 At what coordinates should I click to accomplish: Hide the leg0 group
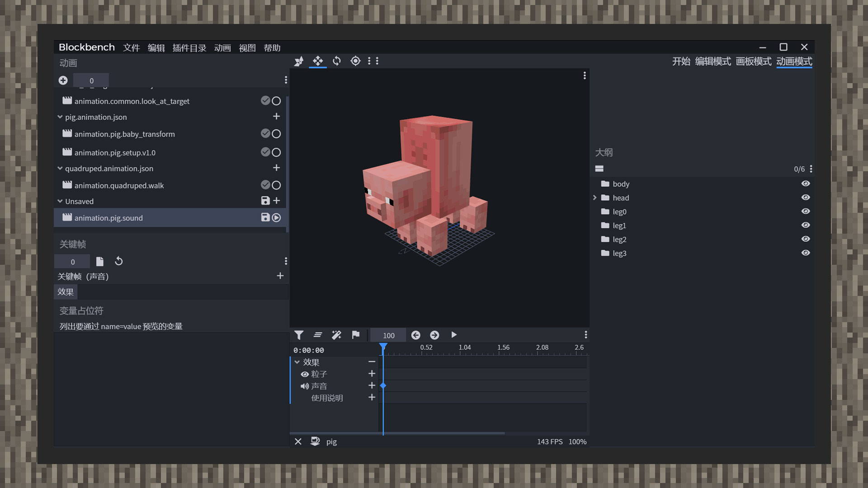coord(806,211)
